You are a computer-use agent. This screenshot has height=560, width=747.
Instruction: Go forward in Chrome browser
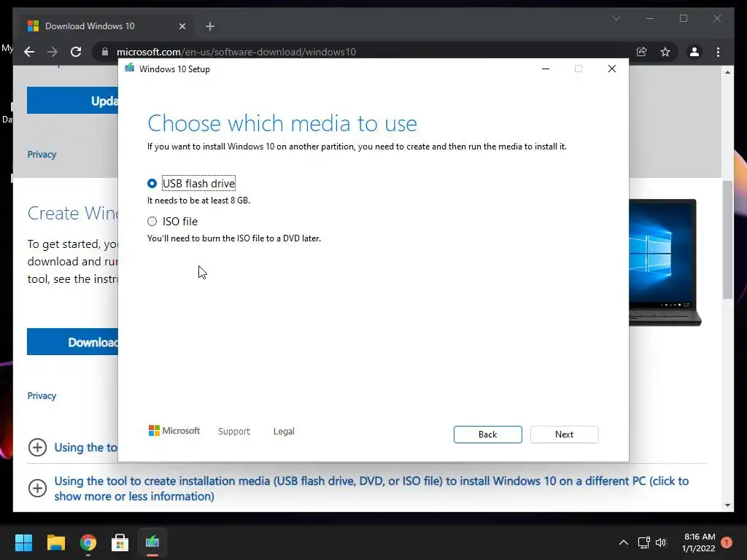pos(53,52)
